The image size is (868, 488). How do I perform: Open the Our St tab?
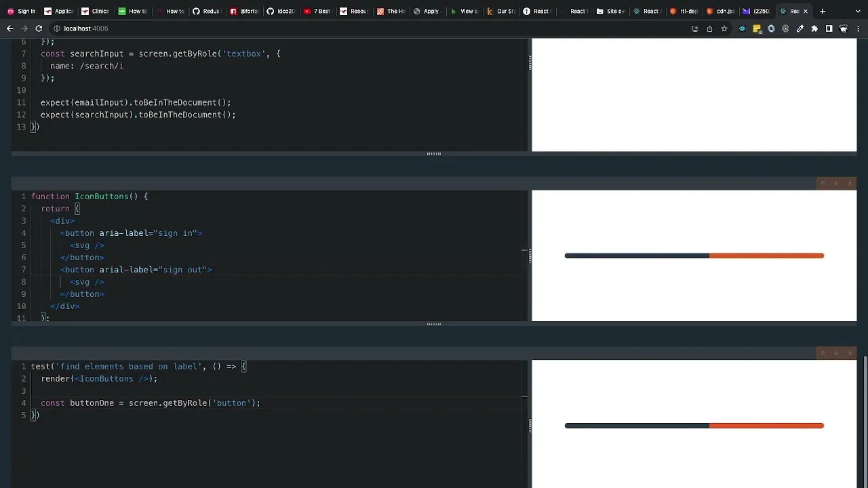pyautogui.click(x=500, y=11)
